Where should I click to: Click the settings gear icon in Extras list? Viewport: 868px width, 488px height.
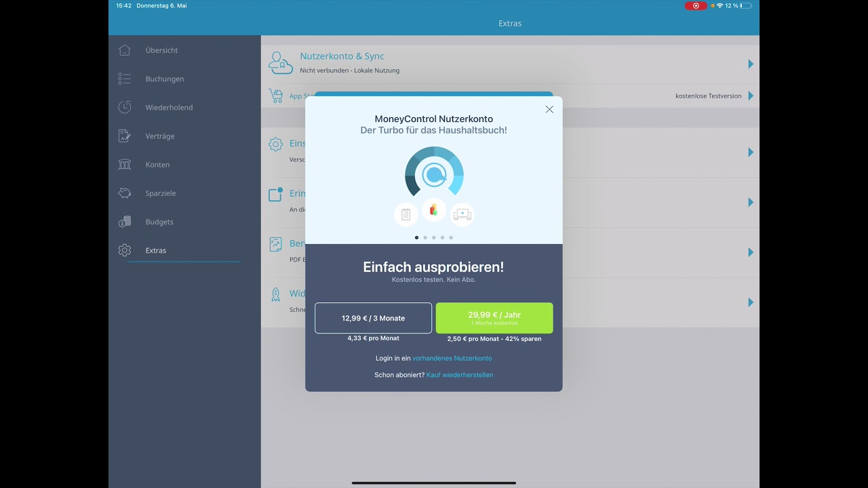[275, 144]
